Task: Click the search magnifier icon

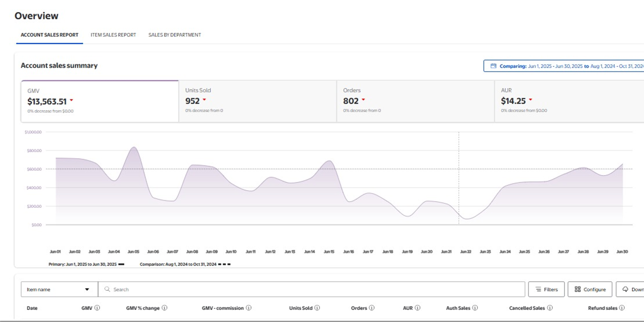Action: point(107,289)
